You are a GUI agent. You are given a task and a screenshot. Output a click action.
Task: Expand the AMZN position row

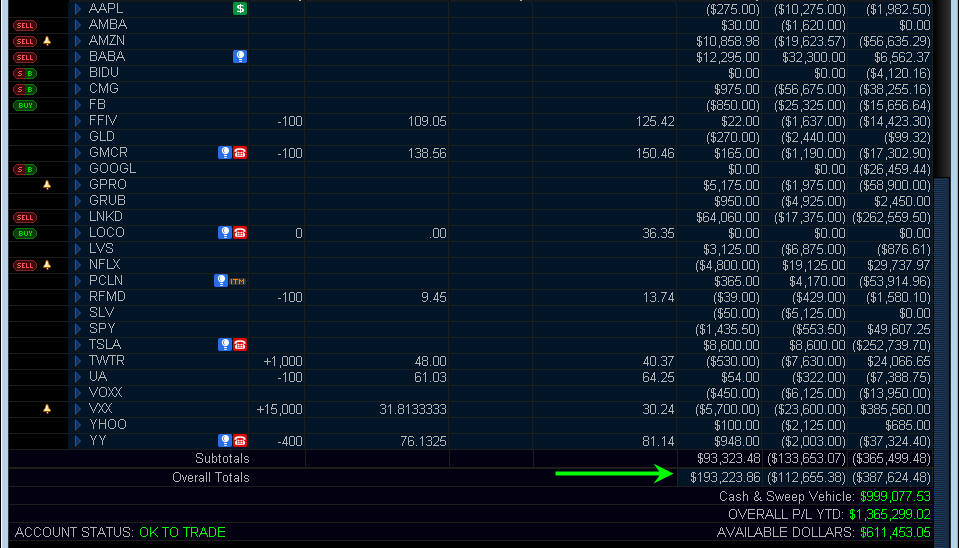[78, 41]
